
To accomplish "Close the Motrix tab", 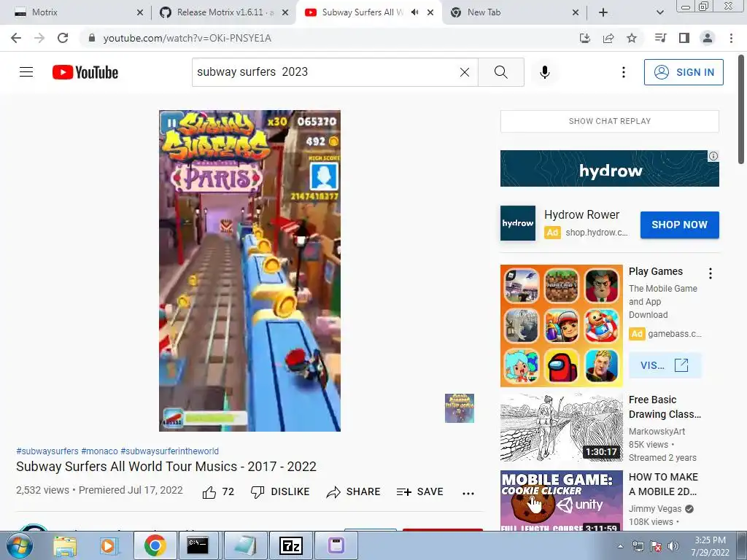I will (140, 12).
